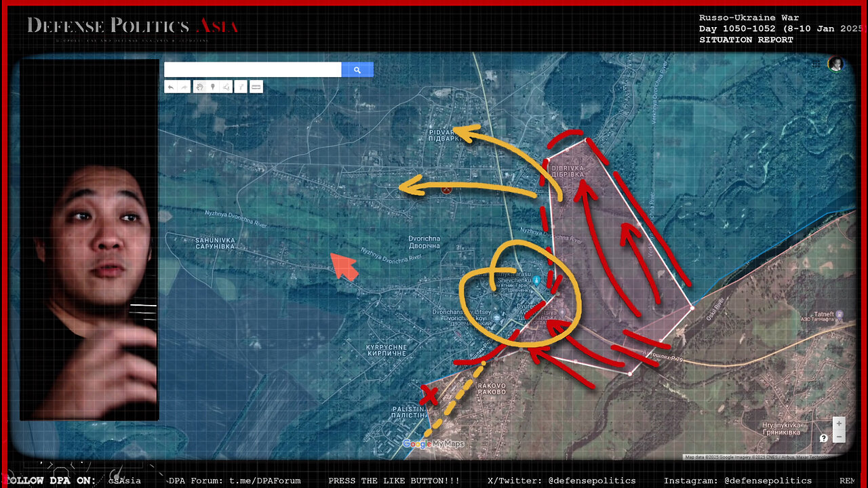Open the map help question mark
The height and width of the screenshot is (488, 868).
coord(823,438)
